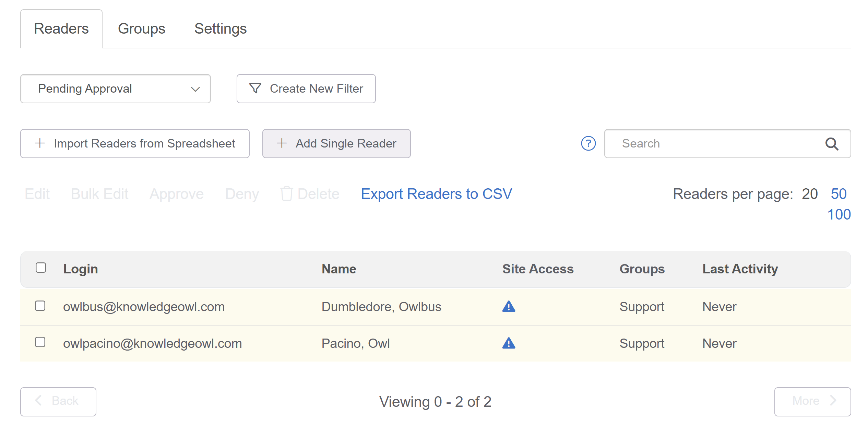868x425 pixels.
Task: Click the trash Delete icon
Action: tap(286, 194)
